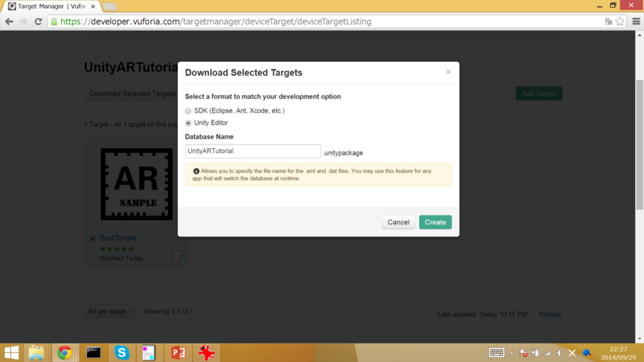Toggle the TestTarget checkbox
This screenshot has height=362, width=644.
point(93,238)
